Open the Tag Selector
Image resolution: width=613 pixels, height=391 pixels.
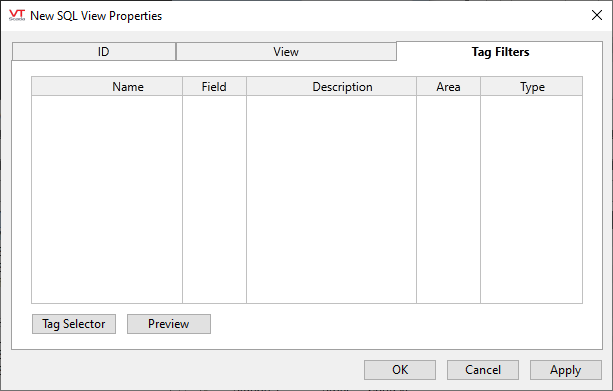coord(74,324)
